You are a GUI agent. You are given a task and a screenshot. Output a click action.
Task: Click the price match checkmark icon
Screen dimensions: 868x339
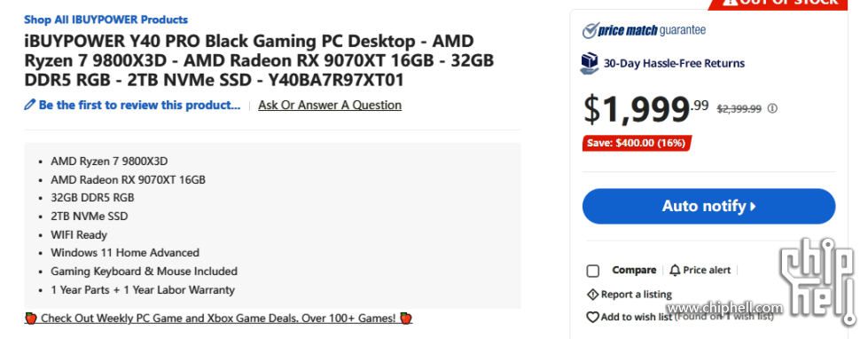pos(589,30)
